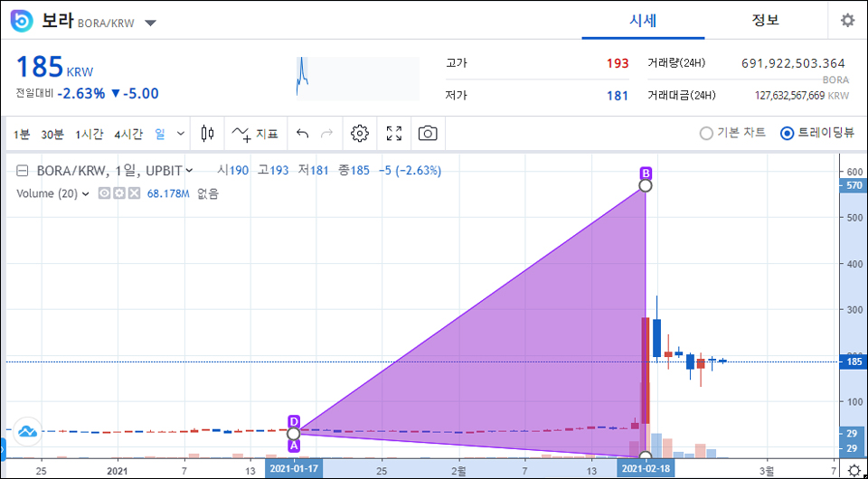This screenshot has height=479, width=868.
Task: Click the D label marker
Action: coord(294,420)
